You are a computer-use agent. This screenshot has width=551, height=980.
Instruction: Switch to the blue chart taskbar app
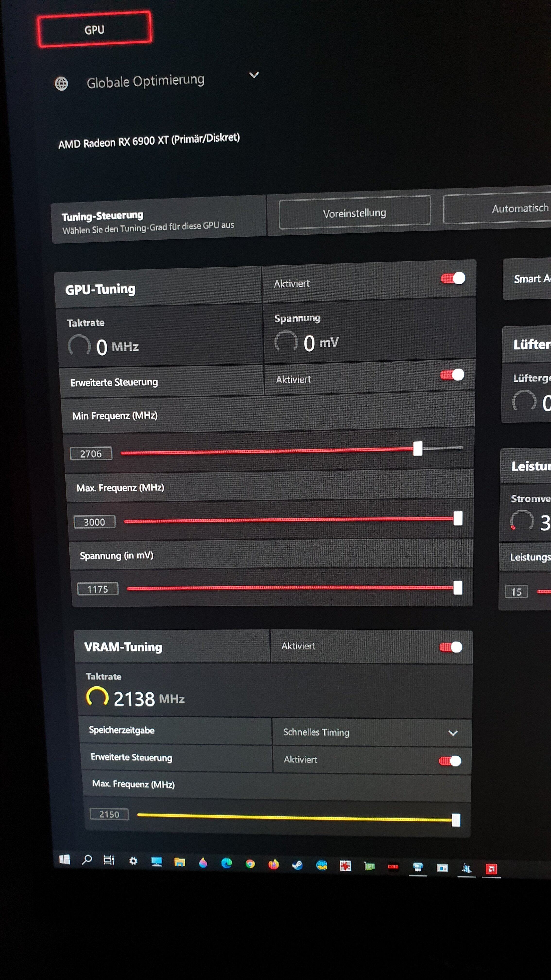[467, 868]
